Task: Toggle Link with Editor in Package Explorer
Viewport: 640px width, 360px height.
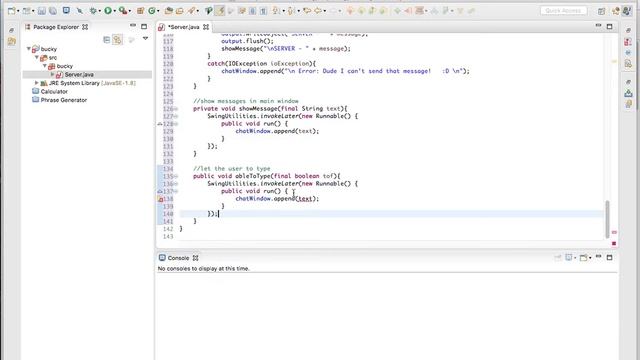Action: (118, 39)
